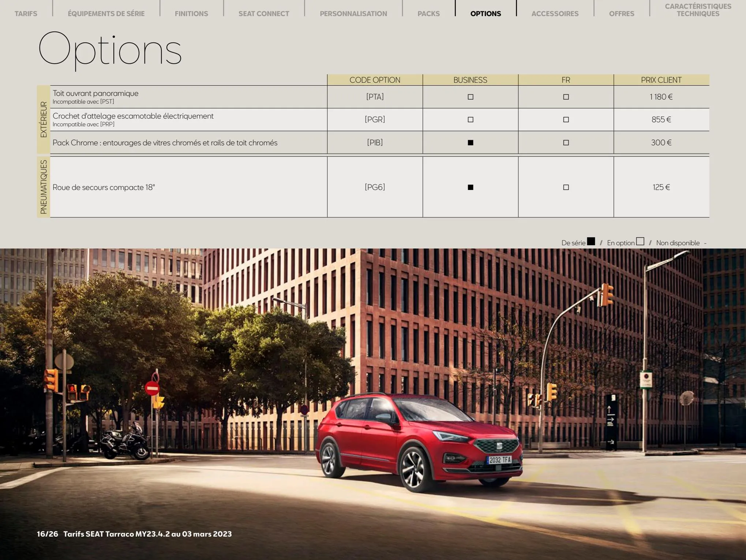Click the 2032 TFA license plate

coord(500,460)
